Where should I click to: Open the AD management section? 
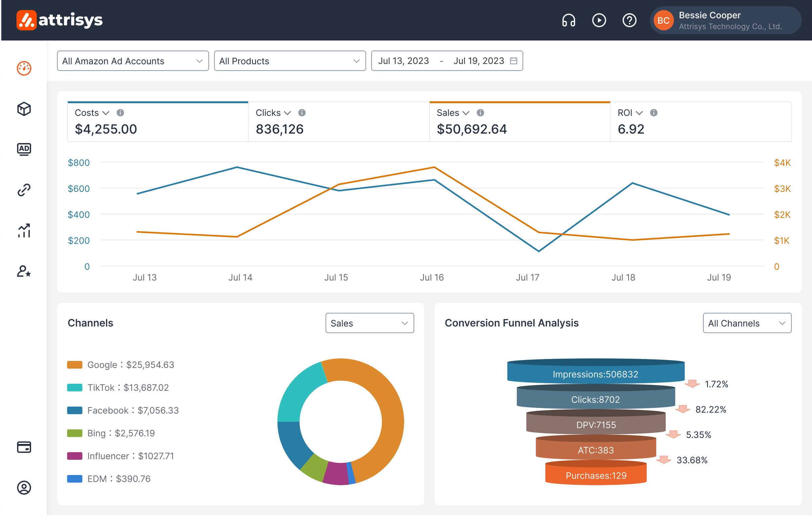24,149
